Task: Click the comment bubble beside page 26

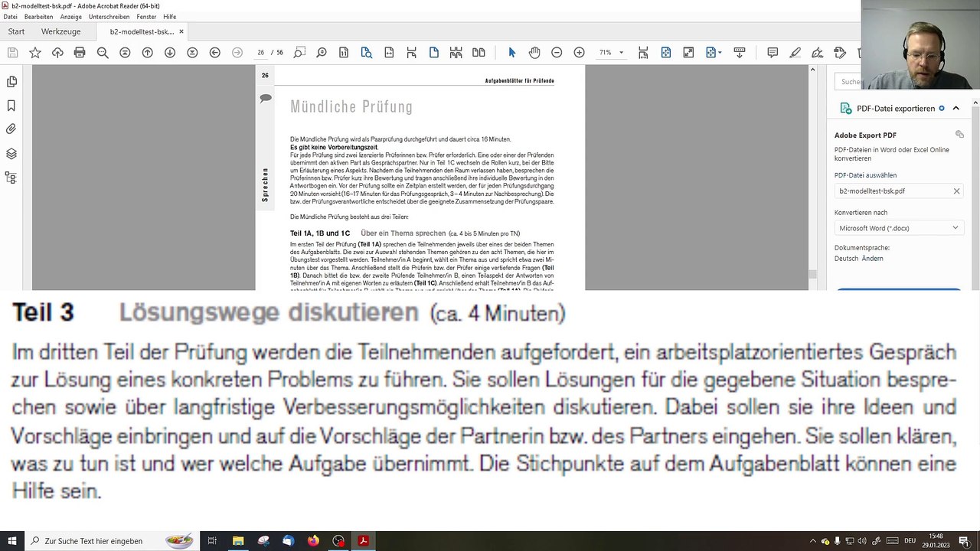Action: (x=266, y=98)
